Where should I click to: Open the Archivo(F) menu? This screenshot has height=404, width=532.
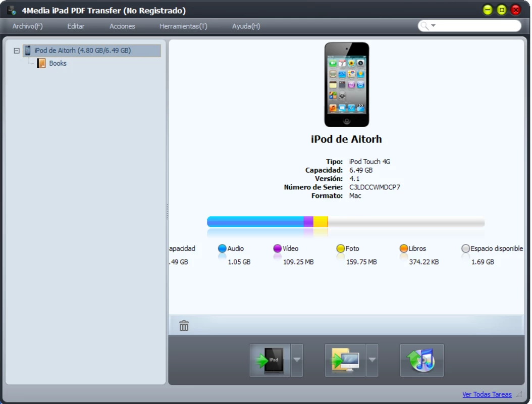coord(27,26)
